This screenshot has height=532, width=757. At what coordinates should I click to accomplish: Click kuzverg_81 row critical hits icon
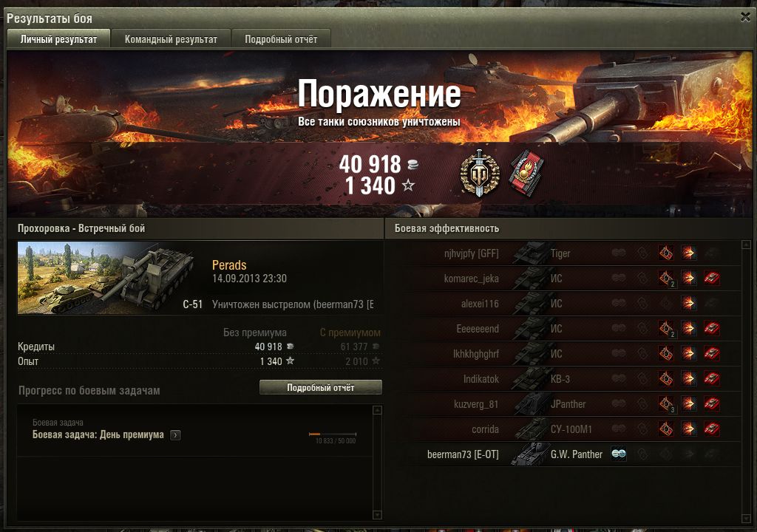point(667,403)
